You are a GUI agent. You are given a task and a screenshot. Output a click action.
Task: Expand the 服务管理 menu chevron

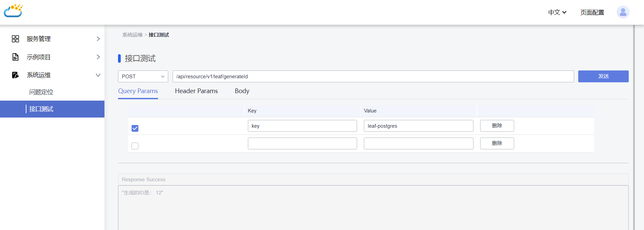coord(98,39)
